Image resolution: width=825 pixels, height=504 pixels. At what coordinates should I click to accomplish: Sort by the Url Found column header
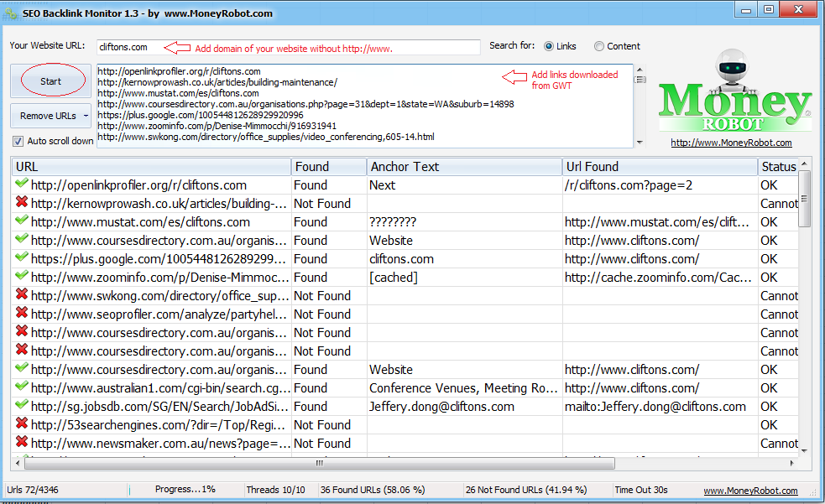pyautogui.click(x=659, y=167)
